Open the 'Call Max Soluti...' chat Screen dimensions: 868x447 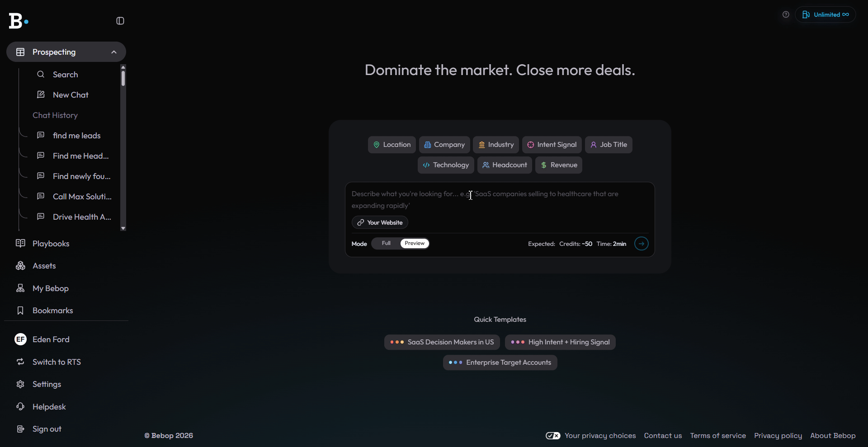click(x=82, y=197)
